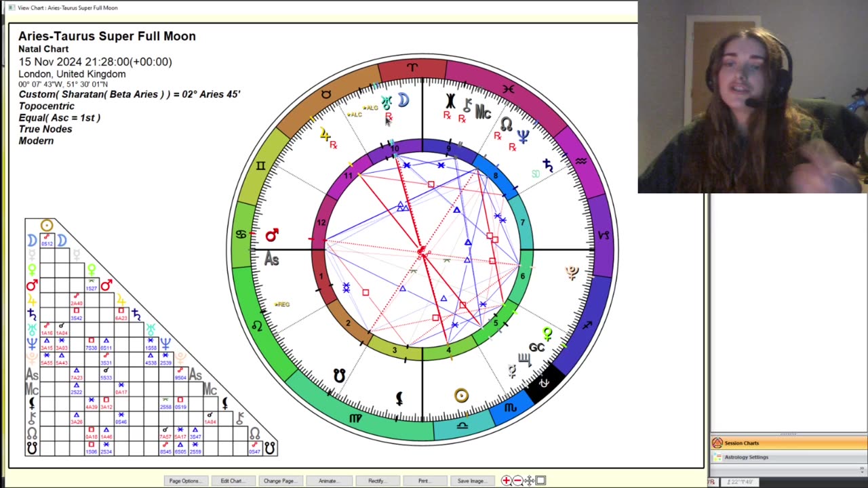Click the Topocentric setting text
Screen dimensions: 868x488
pos(46,106)
